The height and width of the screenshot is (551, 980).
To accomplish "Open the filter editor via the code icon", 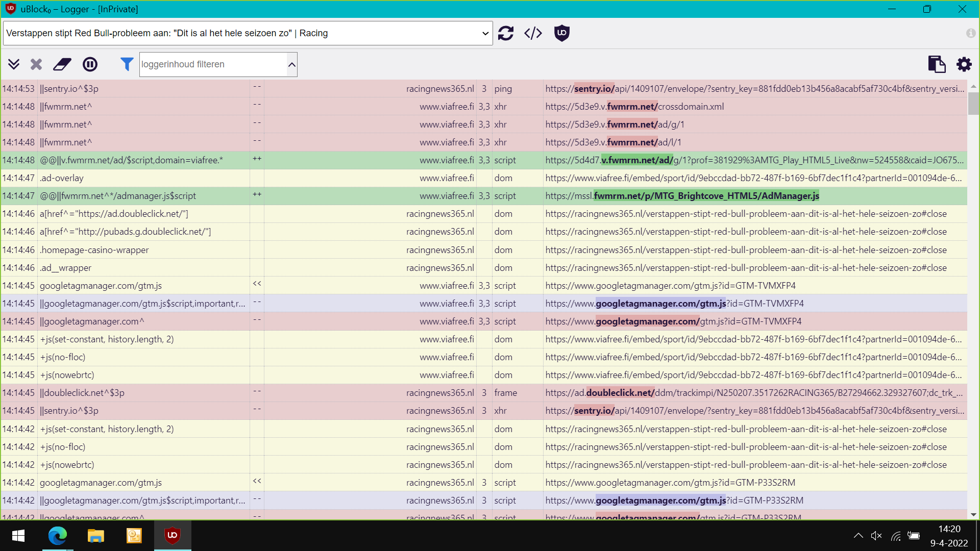I will pyautogui.click(x=533, y=33).
